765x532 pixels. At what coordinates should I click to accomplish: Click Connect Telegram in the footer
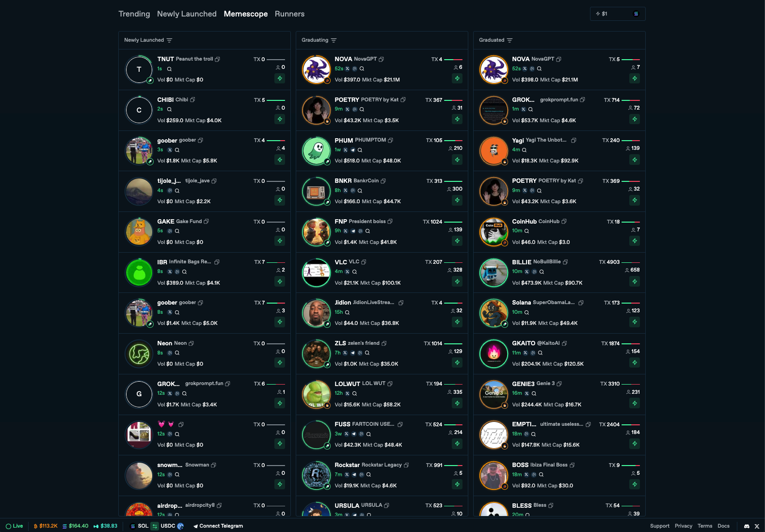(218, 526)
